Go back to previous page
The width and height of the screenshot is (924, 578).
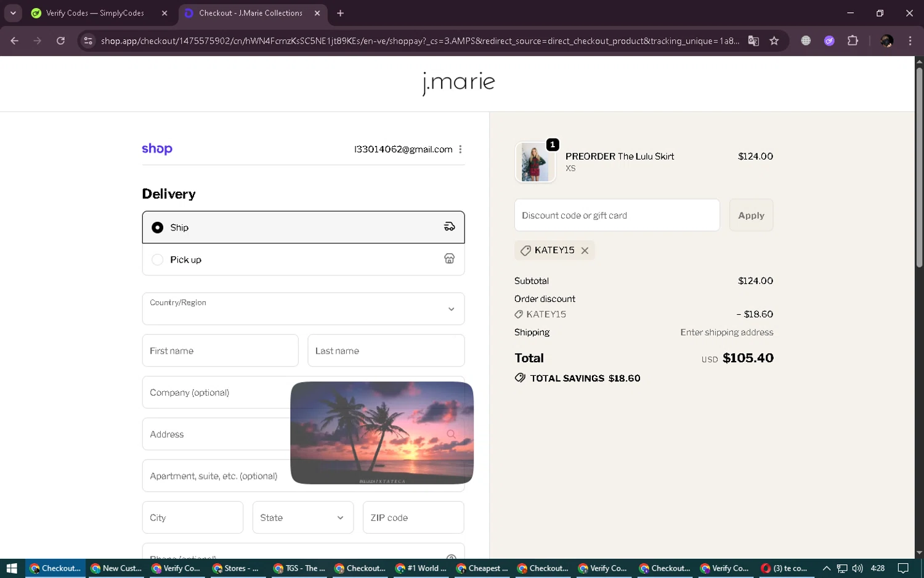tap(14, 41)
